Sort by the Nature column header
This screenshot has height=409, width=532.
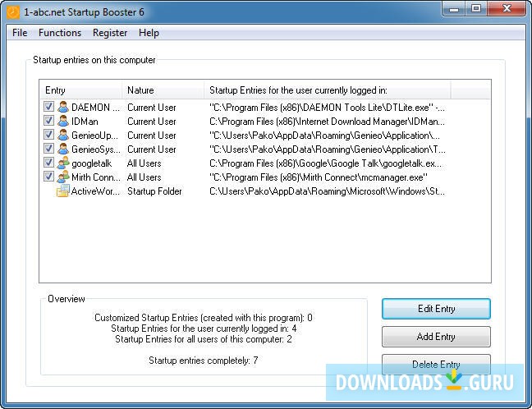coord(163,90)
